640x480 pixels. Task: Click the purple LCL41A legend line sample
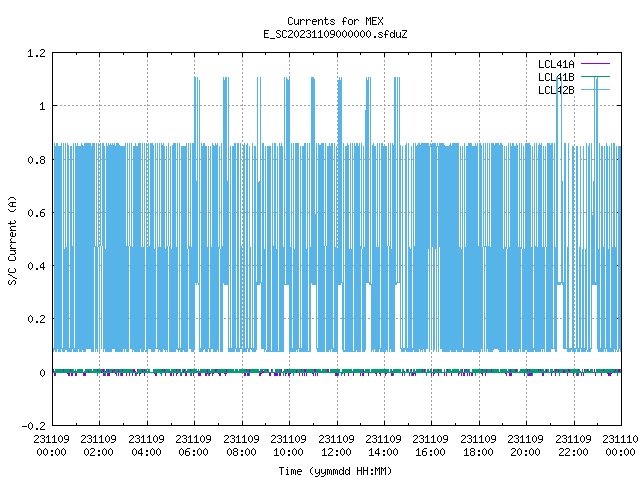[595, 64]
